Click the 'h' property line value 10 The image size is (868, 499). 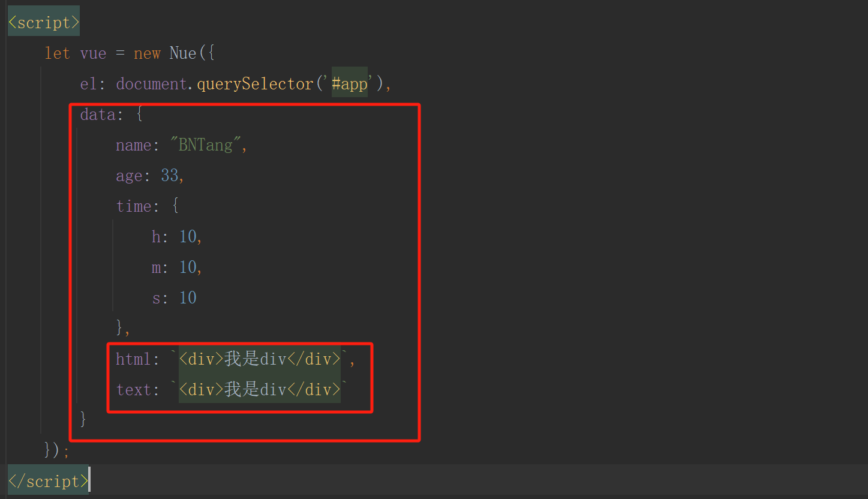(188, 237)
